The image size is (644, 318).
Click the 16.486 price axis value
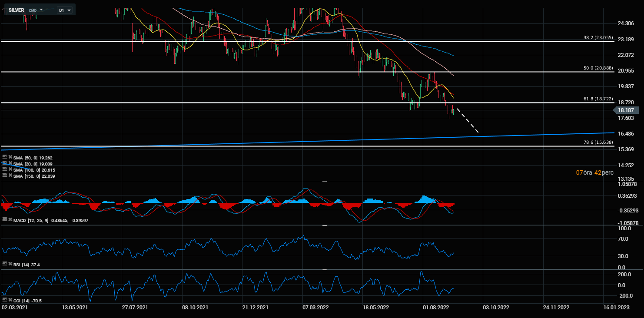[626, 134]
